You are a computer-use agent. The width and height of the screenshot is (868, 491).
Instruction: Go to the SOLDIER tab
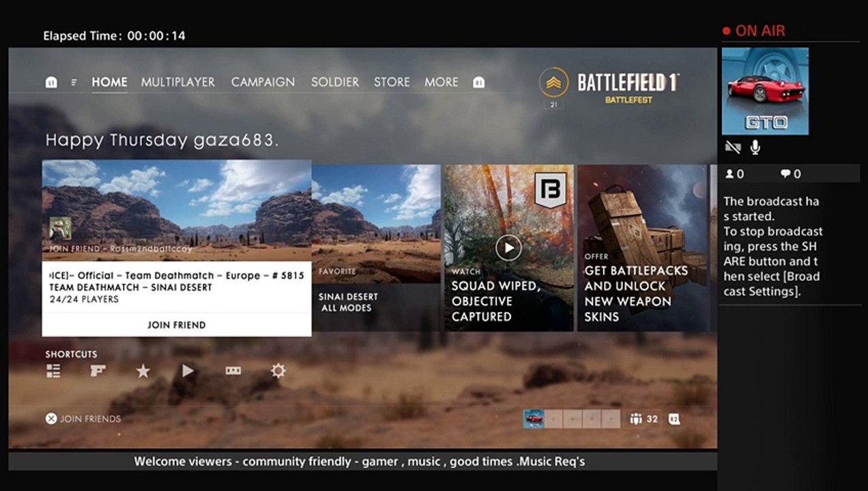(335, 82)
